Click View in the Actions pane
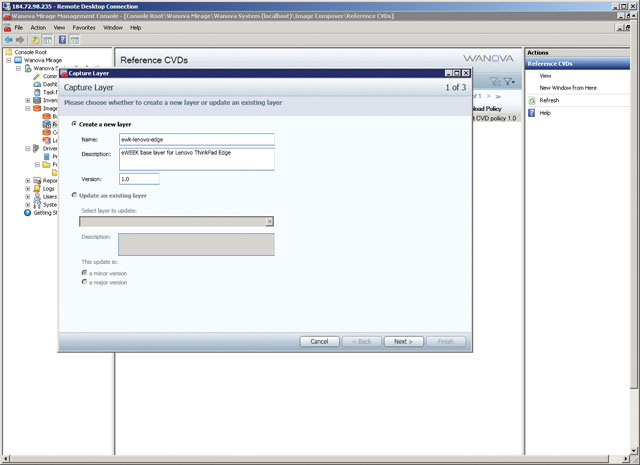The height and width of the screenshot is (465, 640). pos(545,76)
